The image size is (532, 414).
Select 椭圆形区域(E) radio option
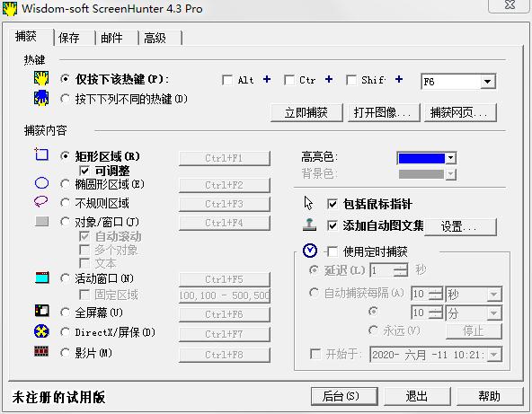(x=65, y=184)
